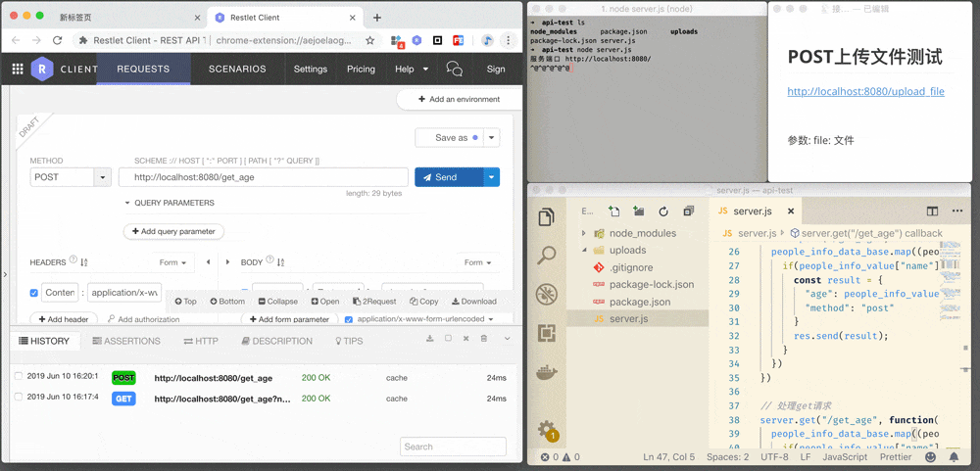
Task: Click Add form parameter button
Action: click(x=289, y=319)
